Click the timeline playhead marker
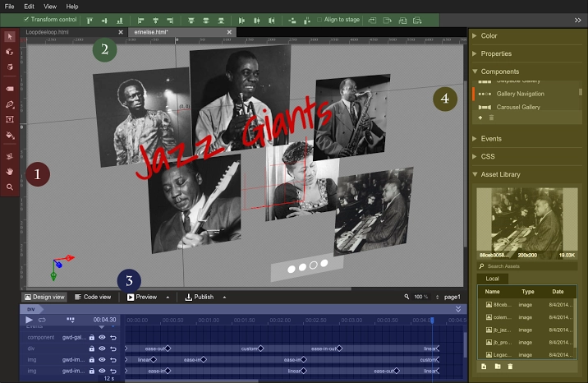This screenshot has width=588, height=383. pyautogui.click(x=432, y=320)
